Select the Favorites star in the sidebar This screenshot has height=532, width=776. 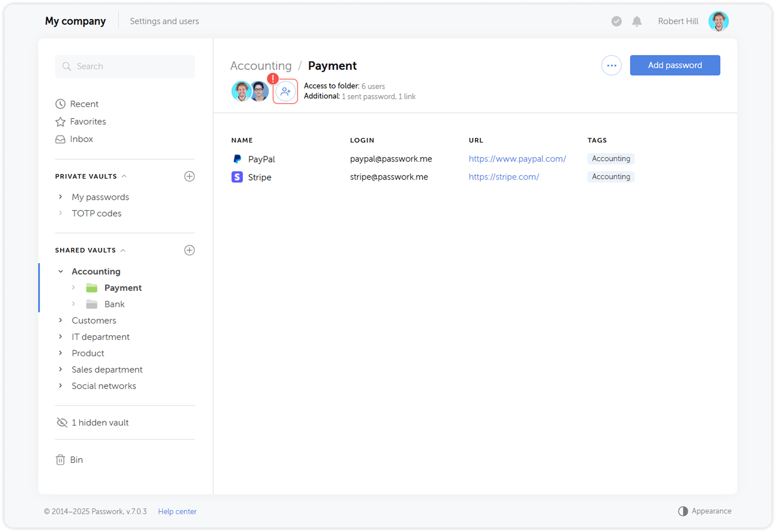tap(61, 121)
